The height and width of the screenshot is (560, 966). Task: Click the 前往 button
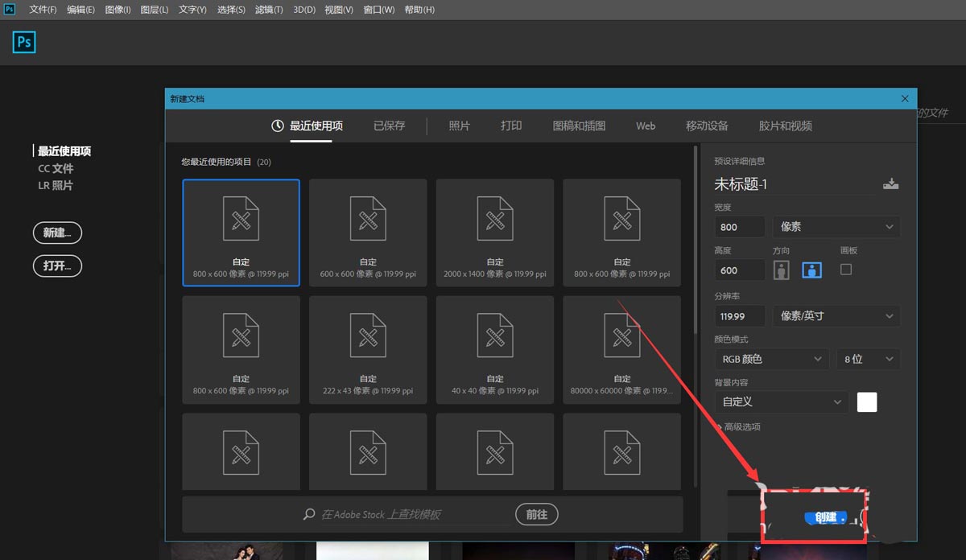(537, 514)
